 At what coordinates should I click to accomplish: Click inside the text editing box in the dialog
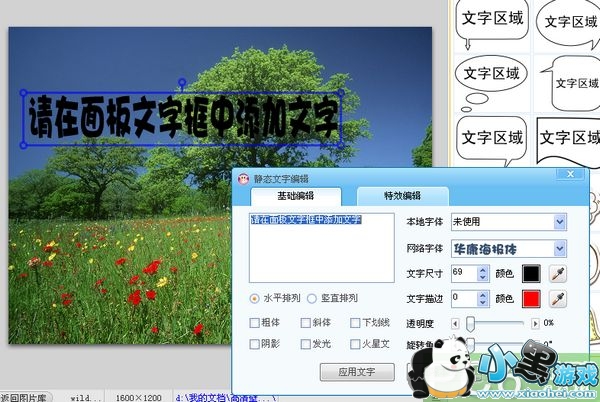(x=321, y=248)
